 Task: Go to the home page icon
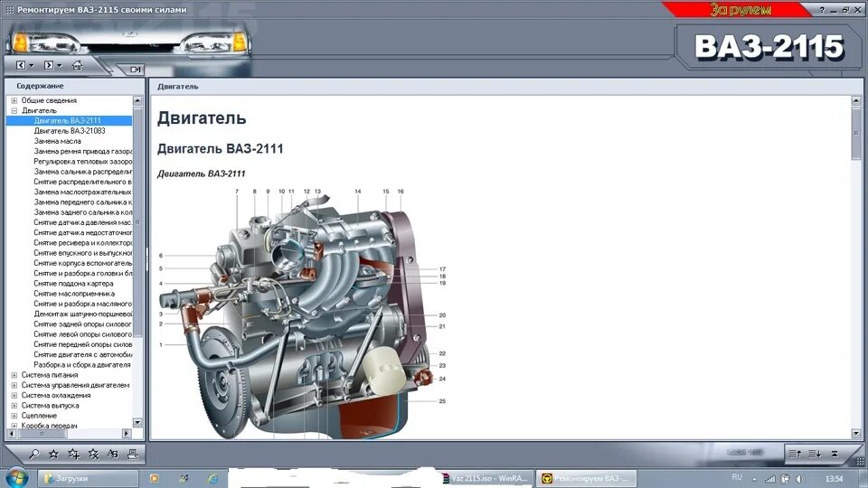coord(77,65)
